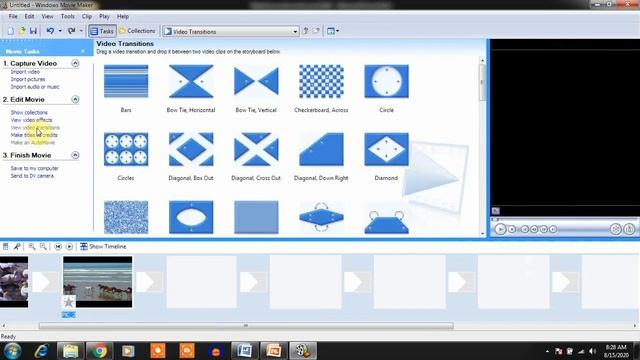640x360 pixels.
Task: Select the Bow Tie, Horizontal transition
Action: (191, 81)
